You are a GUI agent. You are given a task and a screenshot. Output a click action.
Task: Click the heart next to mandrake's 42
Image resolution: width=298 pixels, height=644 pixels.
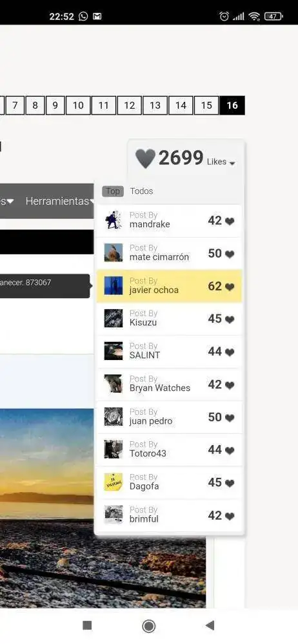coord(230,222)
